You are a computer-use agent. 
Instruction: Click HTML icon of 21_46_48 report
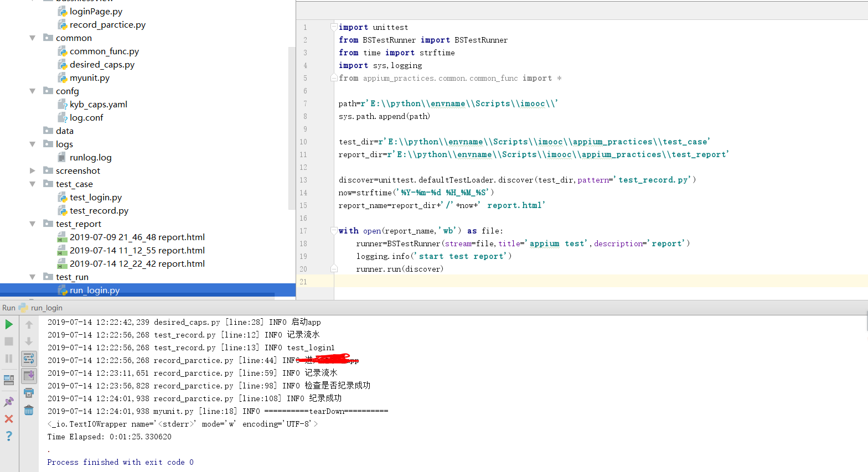62,237
